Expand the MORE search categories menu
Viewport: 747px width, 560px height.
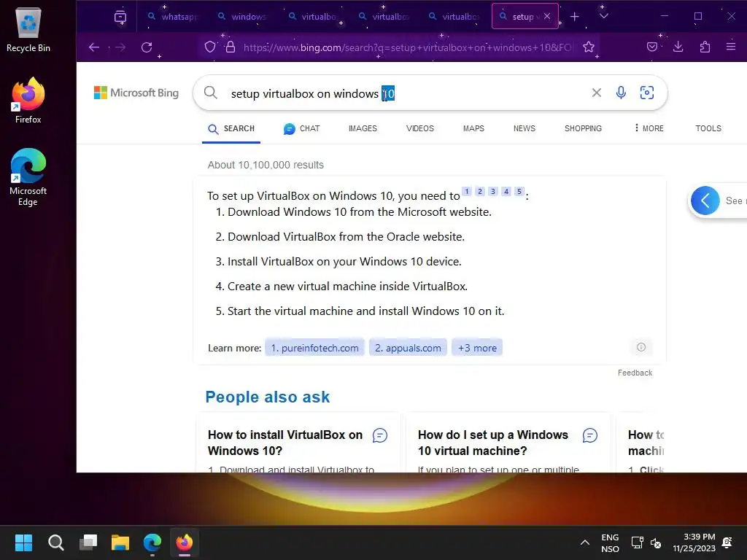click(649, 128)
